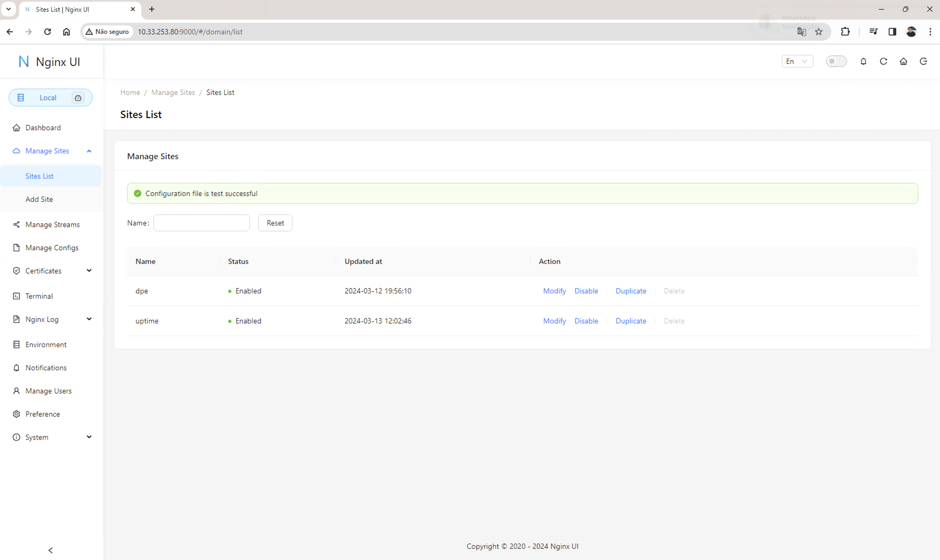The image size is (940, 560).
Task: Toggle the browser side panel icon
Action: tap(892, 32)
